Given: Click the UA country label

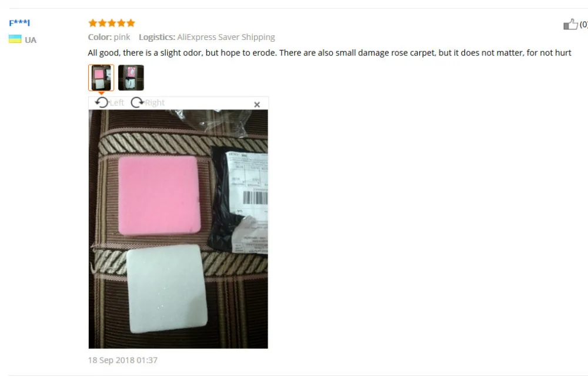Looking at the screenshot, I should 31,40.
